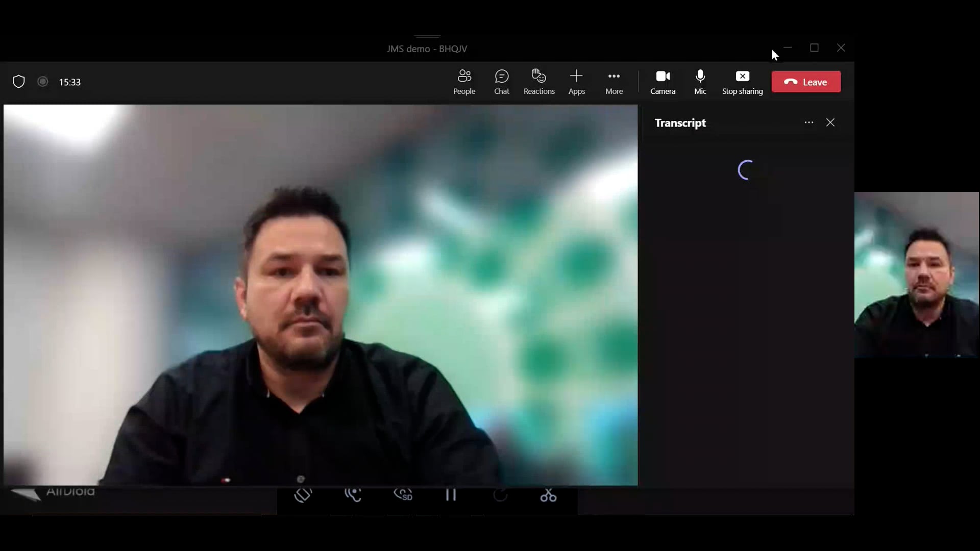This screenshot has width=980, height=551.
Task: Select the scissors trim icon
Action: click(x=549, y=495)
